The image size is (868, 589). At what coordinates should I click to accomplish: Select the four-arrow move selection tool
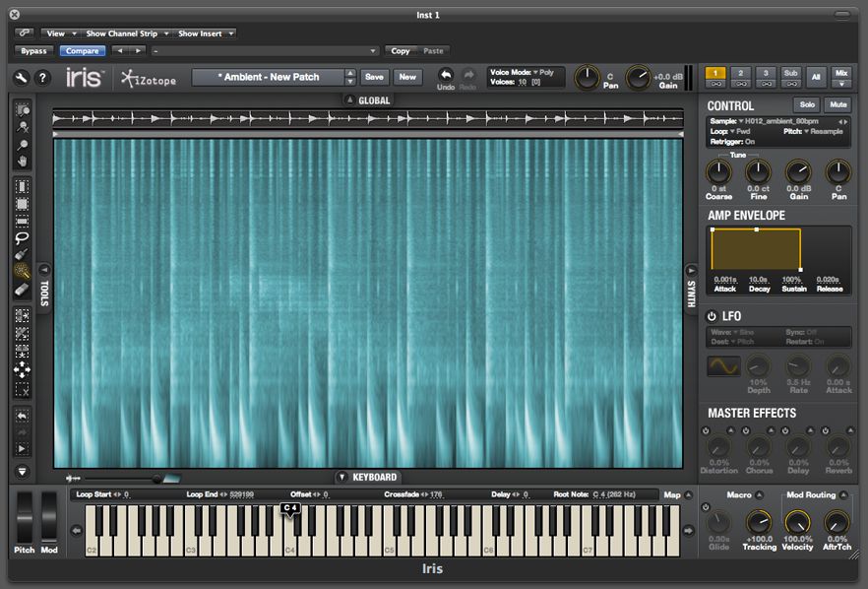tap(22, 369)
